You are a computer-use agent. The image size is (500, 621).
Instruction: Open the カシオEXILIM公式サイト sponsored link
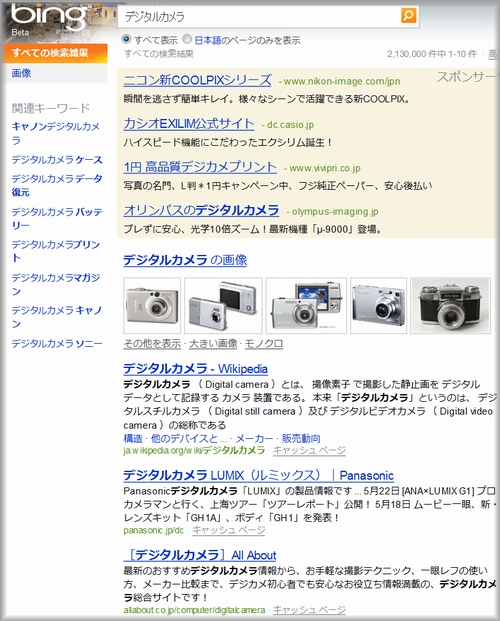pyautogui.click(x=189, y=124)
